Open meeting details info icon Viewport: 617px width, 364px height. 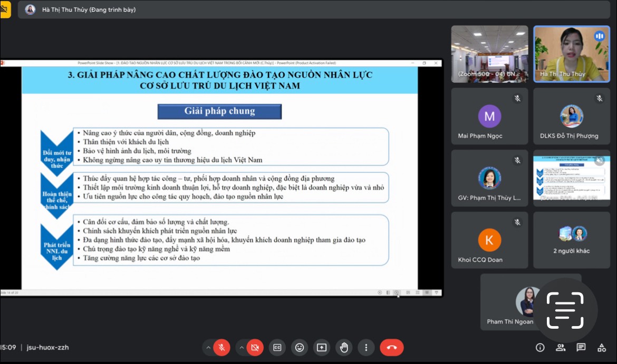tap(540, 348)
